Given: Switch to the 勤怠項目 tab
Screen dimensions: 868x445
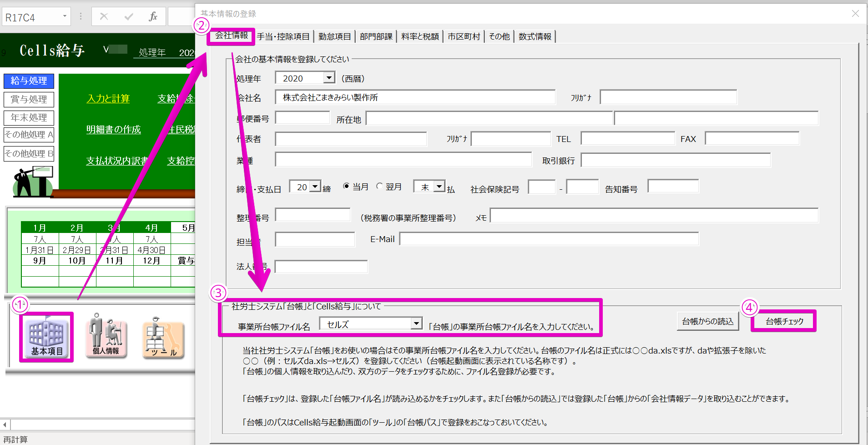Looking at the screenshot, I should pyautogui.click(x=335, y=36).
